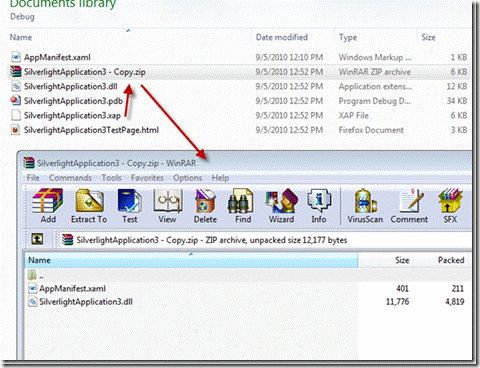Click the View file toolbar icon

(x=168, y=201)
